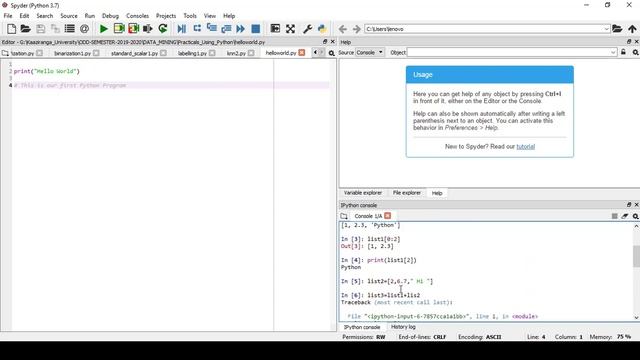
Task: Run current cell and advance icon
Action: (x=133, y=29)
